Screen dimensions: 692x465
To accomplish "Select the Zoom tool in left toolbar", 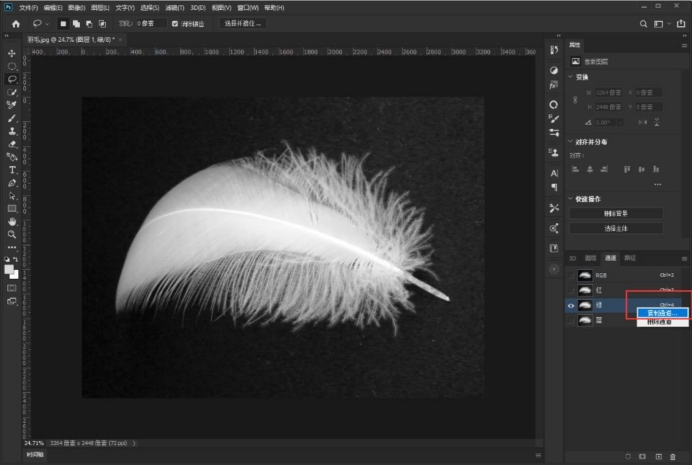I will tap(12, 234).
